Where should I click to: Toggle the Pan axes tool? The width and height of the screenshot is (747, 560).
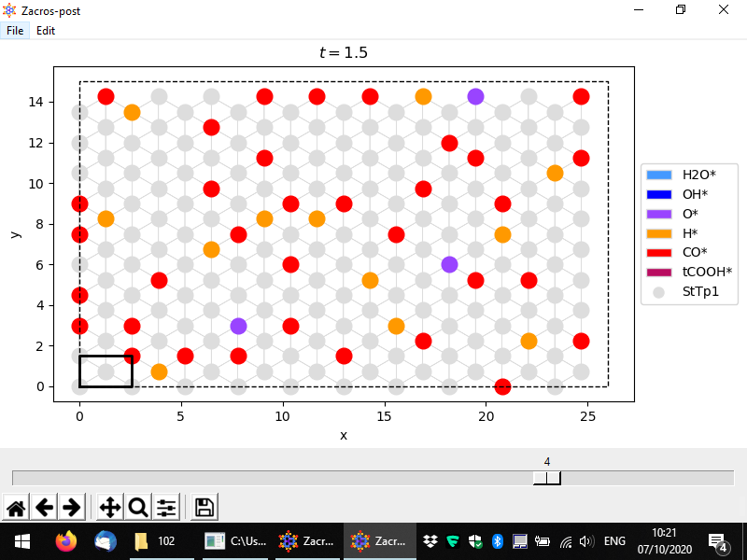point(109,508)
